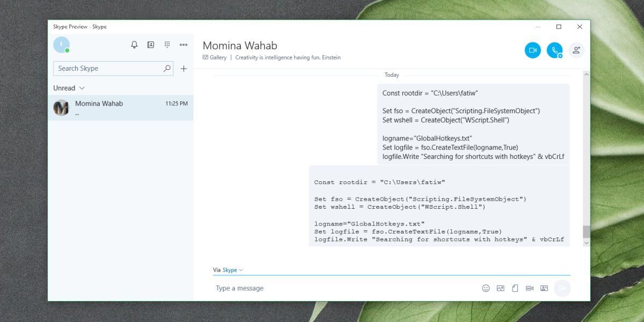Expand the Unread filter dropdown

click(69, 87)
